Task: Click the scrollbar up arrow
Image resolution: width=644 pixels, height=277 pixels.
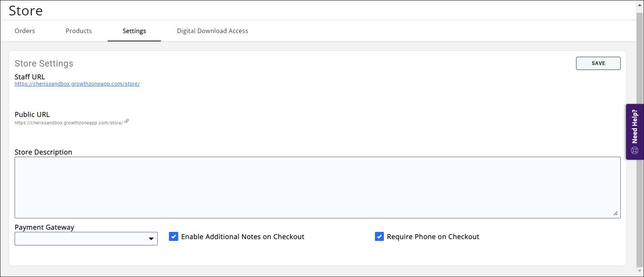Action: (x=640, y=5)
